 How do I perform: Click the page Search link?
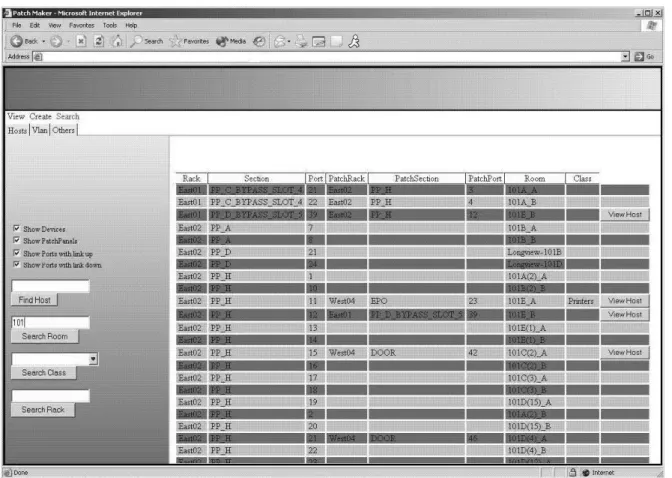pos(68,117)
